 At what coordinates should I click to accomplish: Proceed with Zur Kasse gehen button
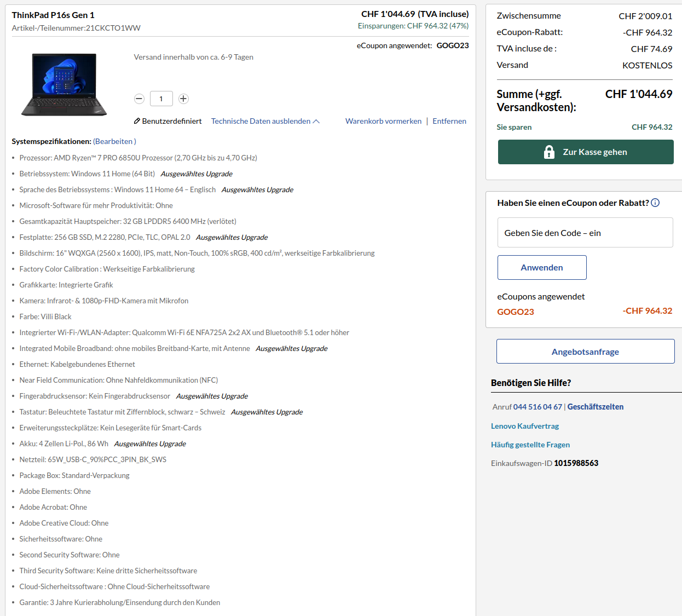tap(586, 152)
